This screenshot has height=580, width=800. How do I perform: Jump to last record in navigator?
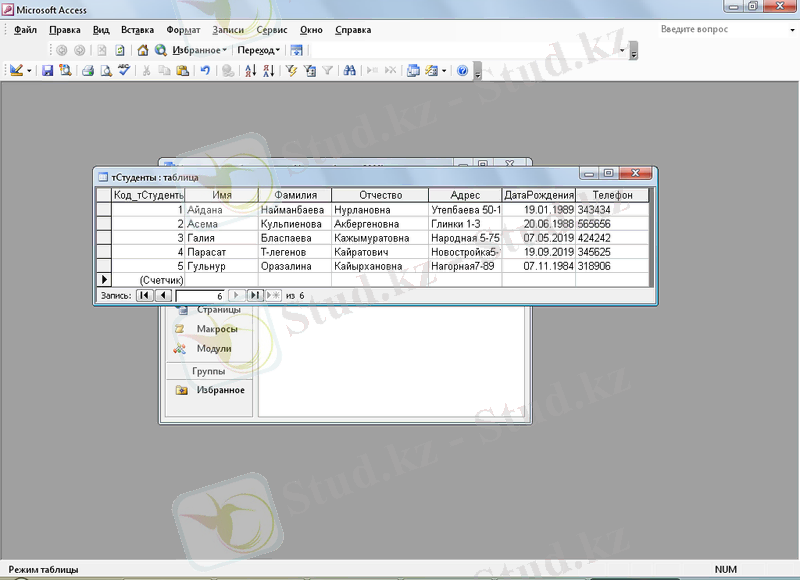coord(254,296)
